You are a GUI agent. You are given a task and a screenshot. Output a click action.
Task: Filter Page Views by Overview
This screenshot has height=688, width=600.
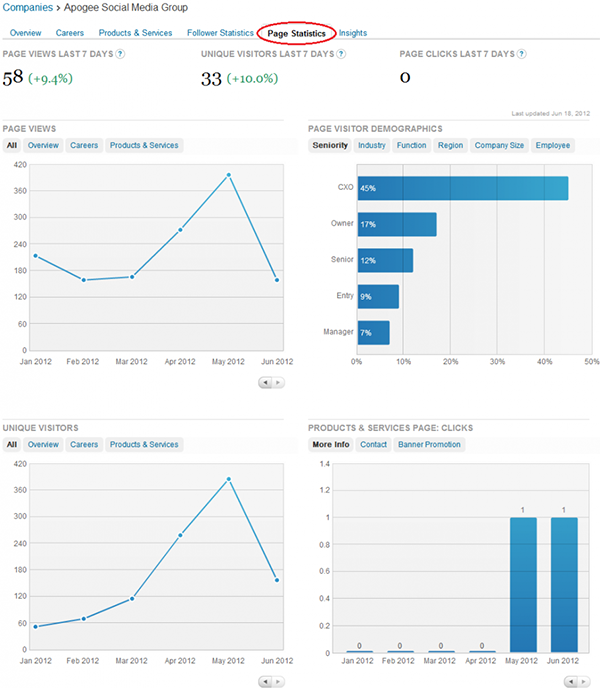click(x=43, y=145)
